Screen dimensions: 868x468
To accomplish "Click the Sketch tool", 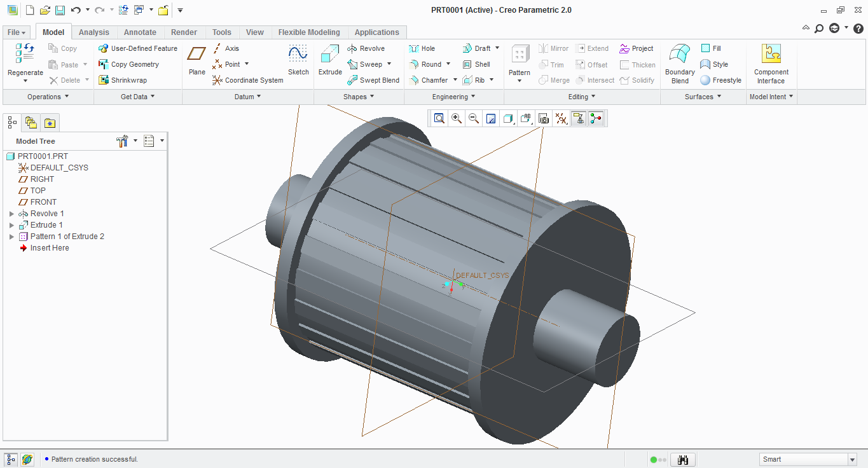I will click(298, 60).
